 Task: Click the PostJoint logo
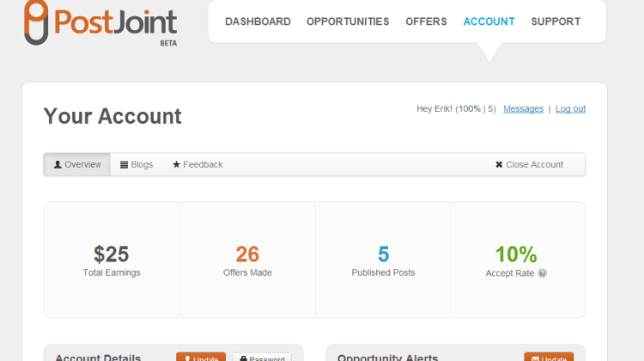pos(100,22)
